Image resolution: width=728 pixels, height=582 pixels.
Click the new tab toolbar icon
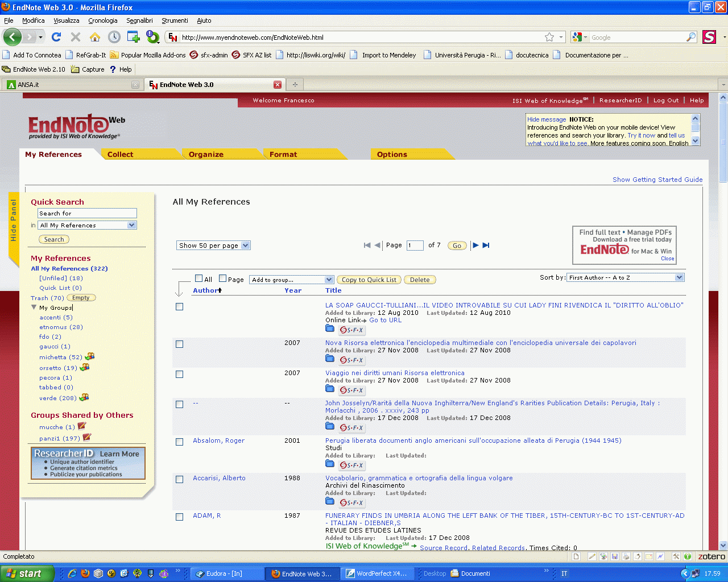click(134, 37)
